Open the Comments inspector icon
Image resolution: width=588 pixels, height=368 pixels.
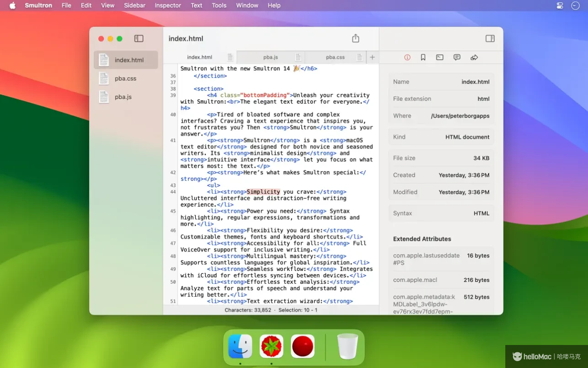[457, 57]
